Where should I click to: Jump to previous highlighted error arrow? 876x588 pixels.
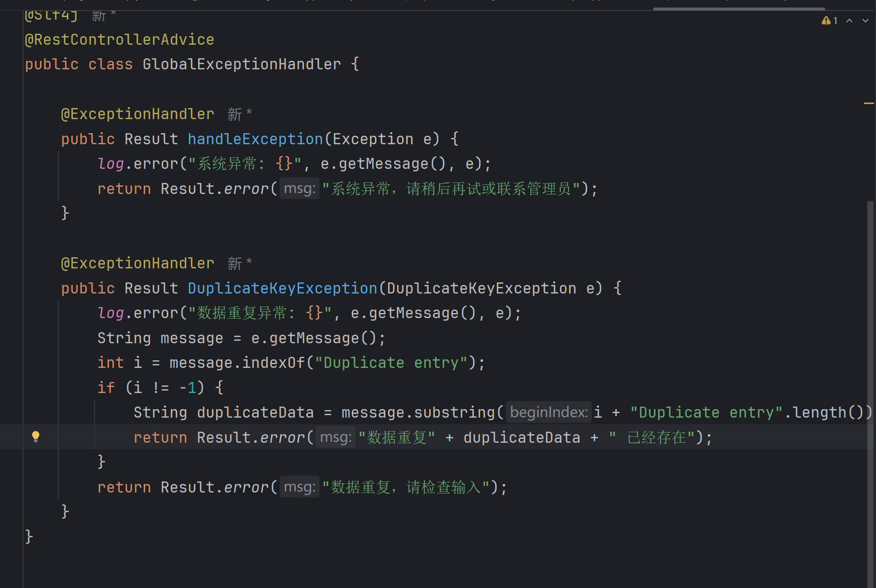pos(849,21)
